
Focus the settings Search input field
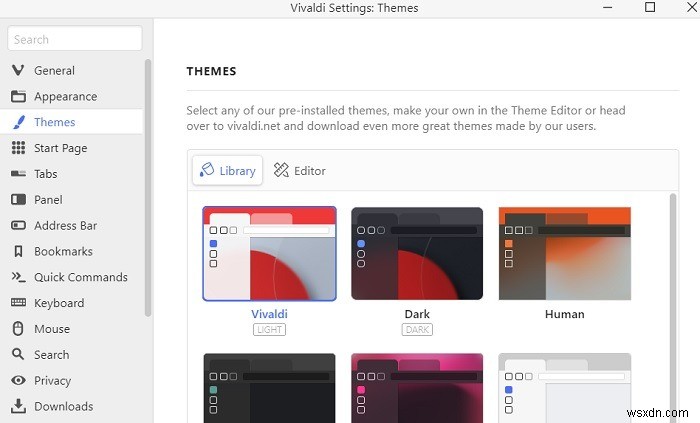click(x=75, y=39)
